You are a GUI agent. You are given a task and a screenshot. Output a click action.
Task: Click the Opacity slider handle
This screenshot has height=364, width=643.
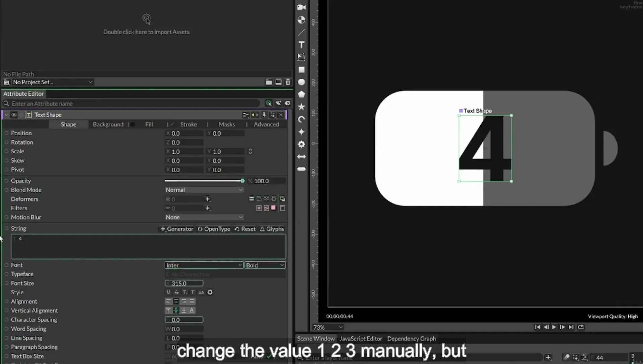242,181
